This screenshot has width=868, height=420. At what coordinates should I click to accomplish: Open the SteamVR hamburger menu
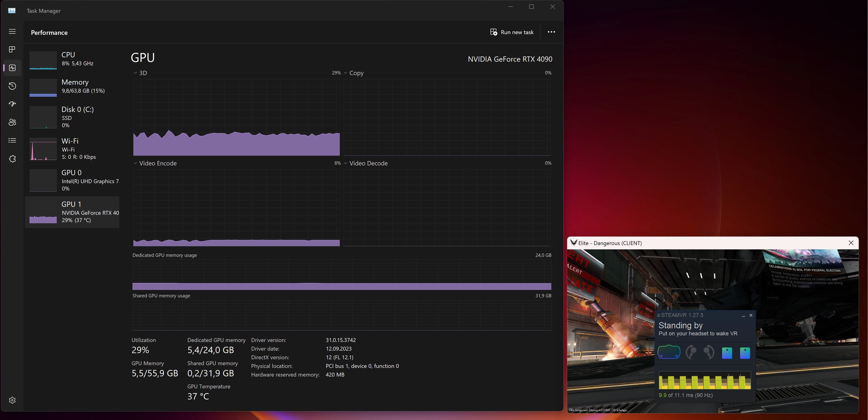coord(659,315)
